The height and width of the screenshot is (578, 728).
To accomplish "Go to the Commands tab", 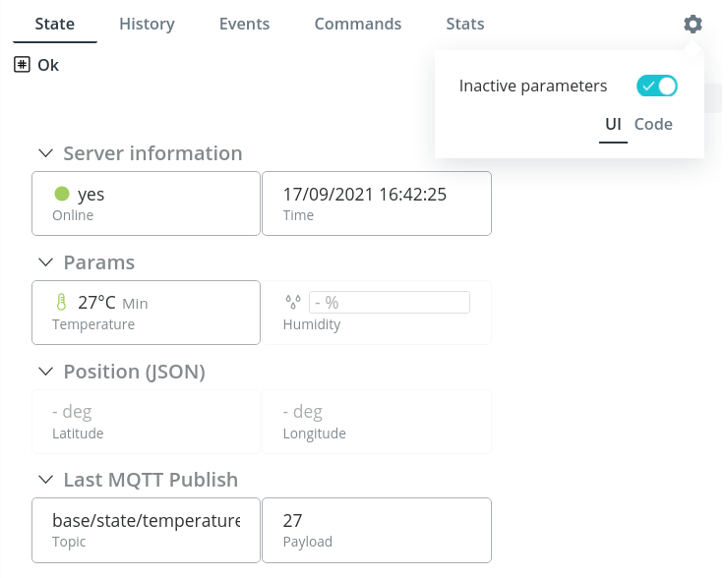I will [357, 24].
